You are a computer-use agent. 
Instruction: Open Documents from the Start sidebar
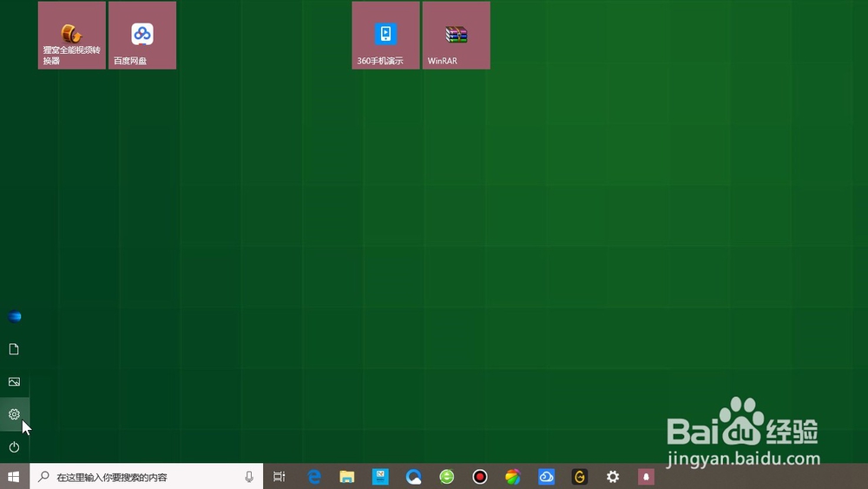15,349
